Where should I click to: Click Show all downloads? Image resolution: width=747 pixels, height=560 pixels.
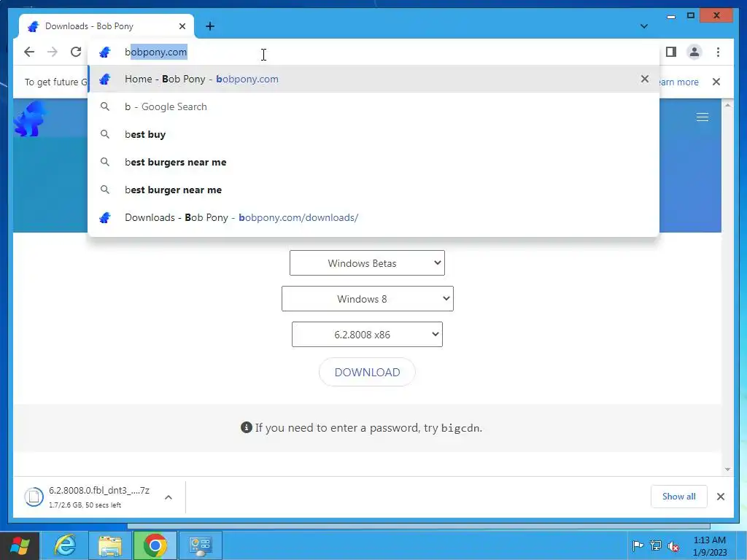coord(679,496)
